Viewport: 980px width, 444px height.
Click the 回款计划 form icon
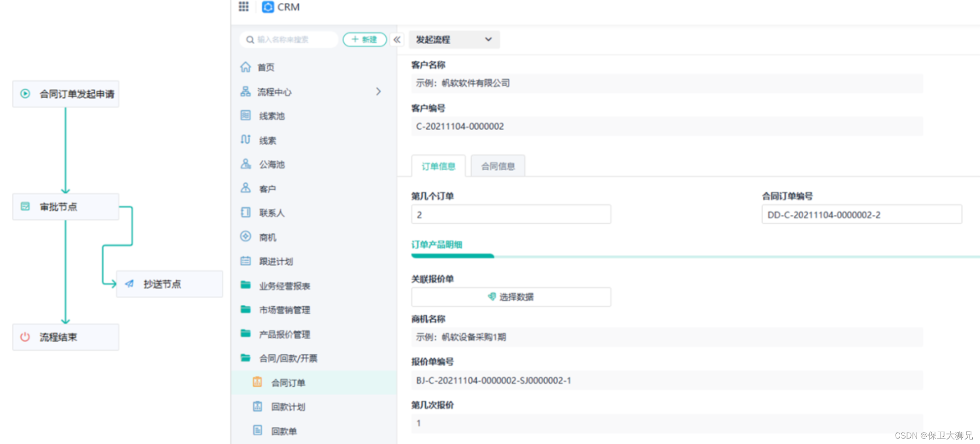[x=257, y=406]
